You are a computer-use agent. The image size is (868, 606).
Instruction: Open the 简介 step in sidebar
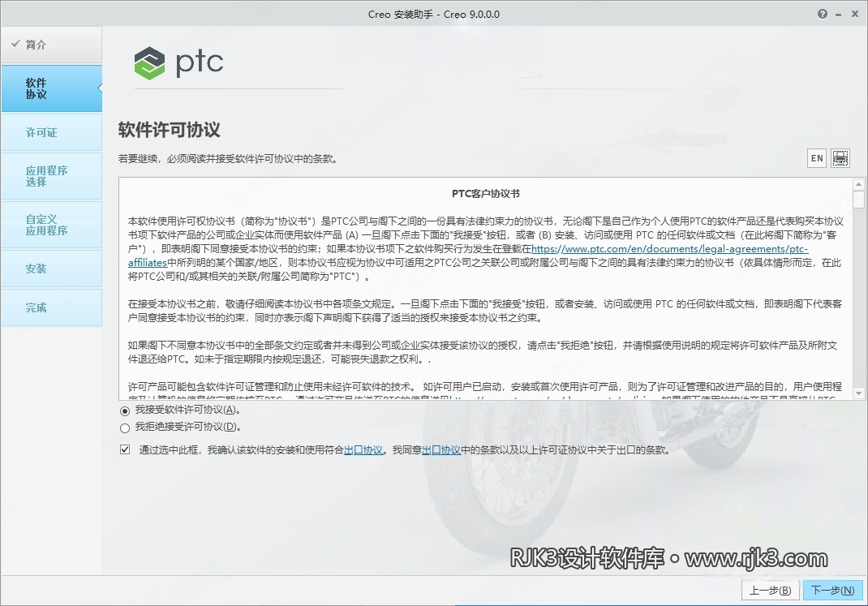(x=51, y=45)
